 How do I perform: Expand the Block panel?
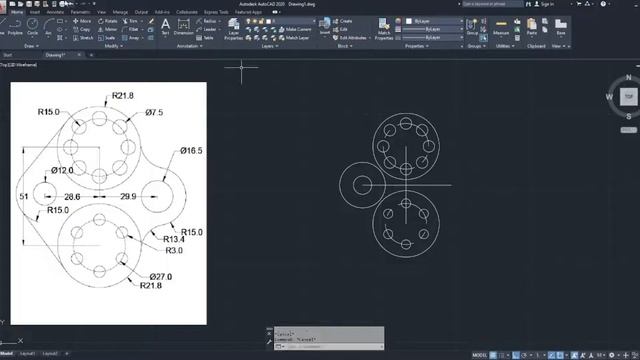point(345,46)
